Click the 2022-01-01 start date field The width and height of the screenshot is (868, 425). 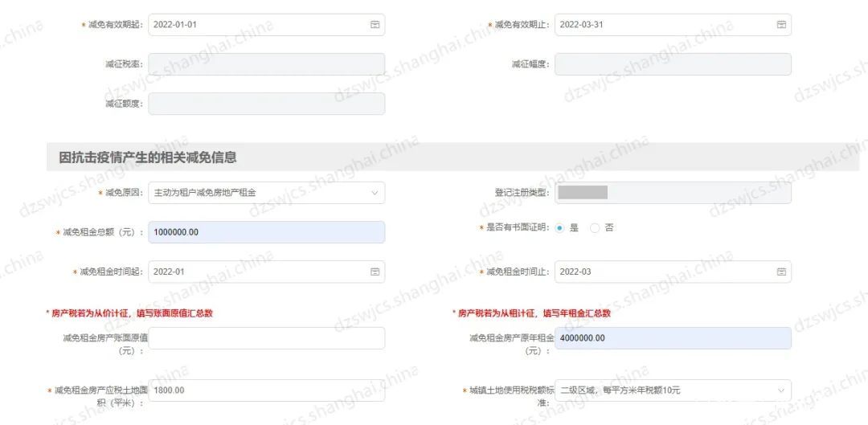pyautogui.click(x=266, y=25)
